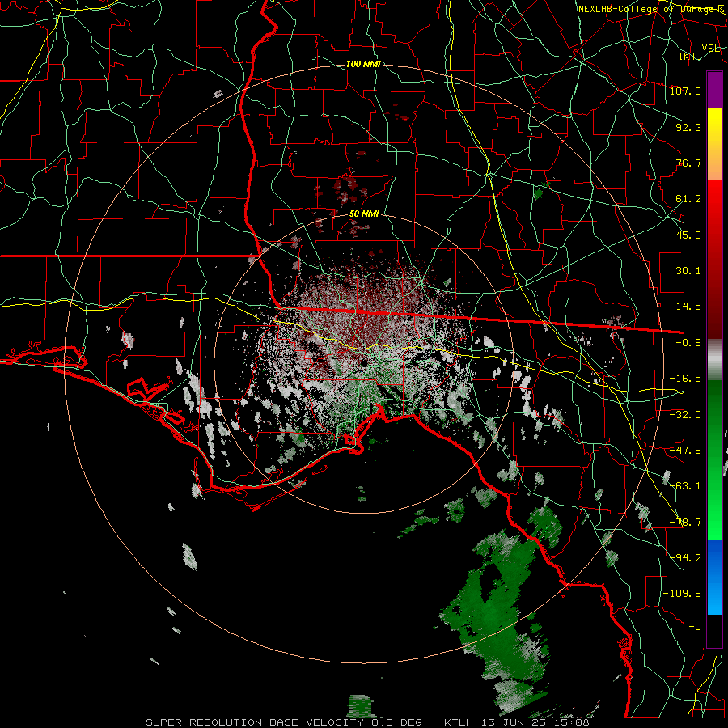Screen dimensions: 728x728
Task: Click the -32.0 legend value
Action: [x=685, y=415]
